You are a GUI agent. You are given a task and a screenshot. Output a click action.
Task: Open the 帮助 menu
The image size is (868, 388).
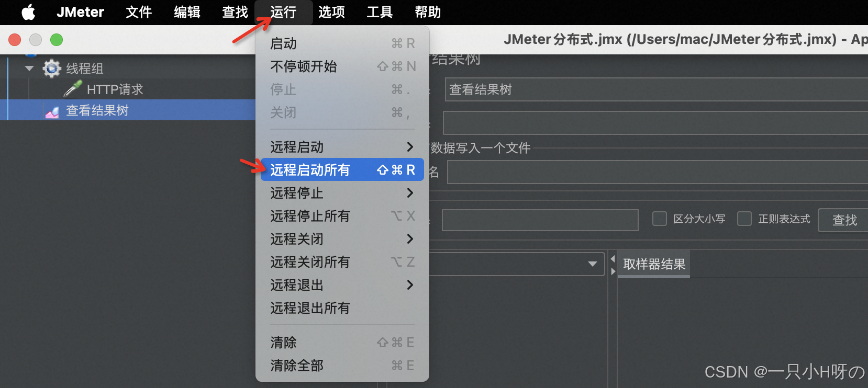428,12
